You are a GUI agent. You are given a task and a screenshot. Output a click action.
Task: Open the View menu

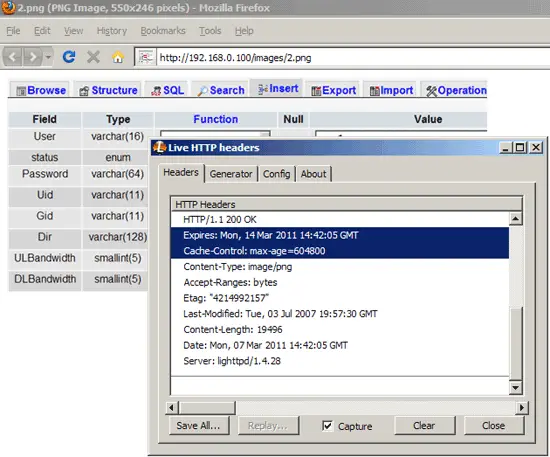74,31
